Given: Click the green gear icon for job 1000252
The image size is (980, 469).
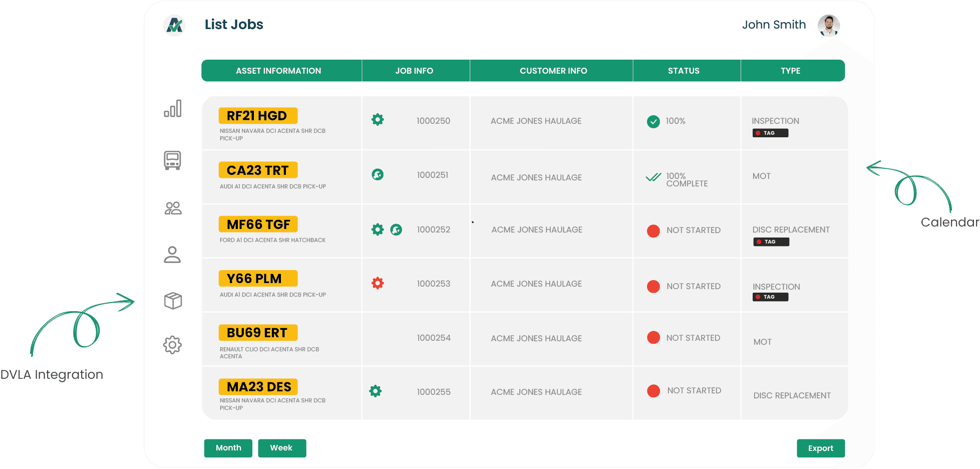Looking at the screenshot, I should [x=378, y=229].
